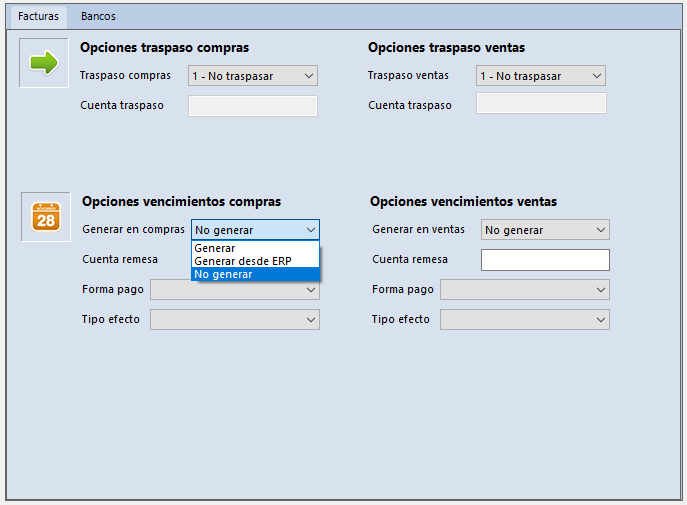Click Cuenta traspaso field under compras

pos(253,106)
